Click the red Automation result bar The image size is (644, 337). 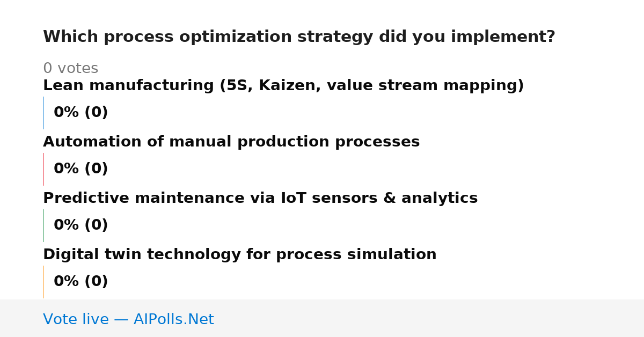click(x=43, y=169)
